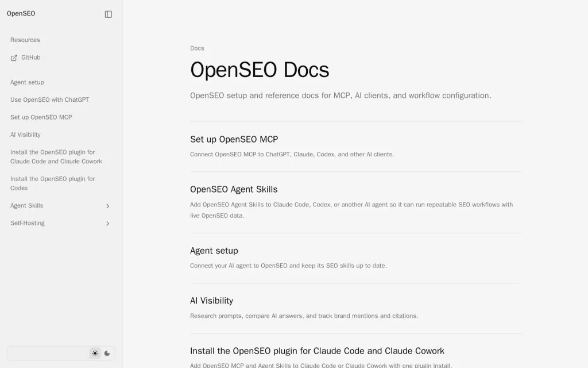The height and width of the screenshot is (368, 588).
Task: Click the OpenSEO Docs page title
Action: [260, 70]
